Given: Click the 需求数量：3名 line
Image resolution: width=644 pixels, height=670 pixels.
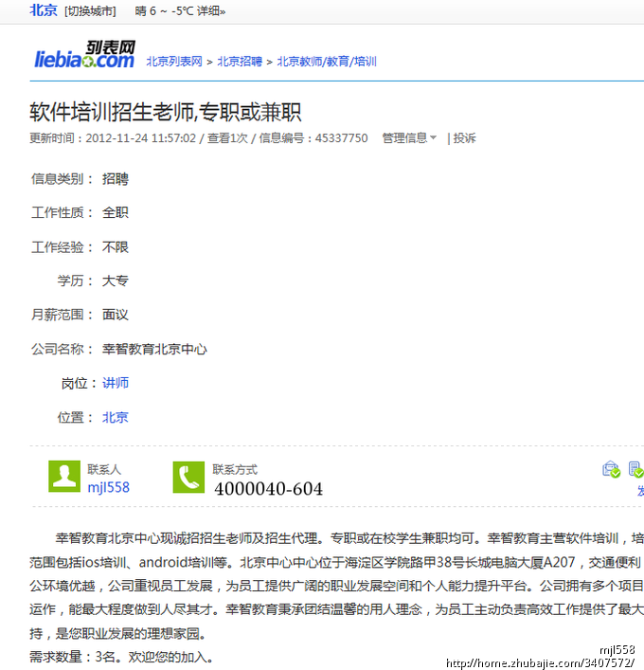Looking at the screenshot, I should [x=122, y=657].
